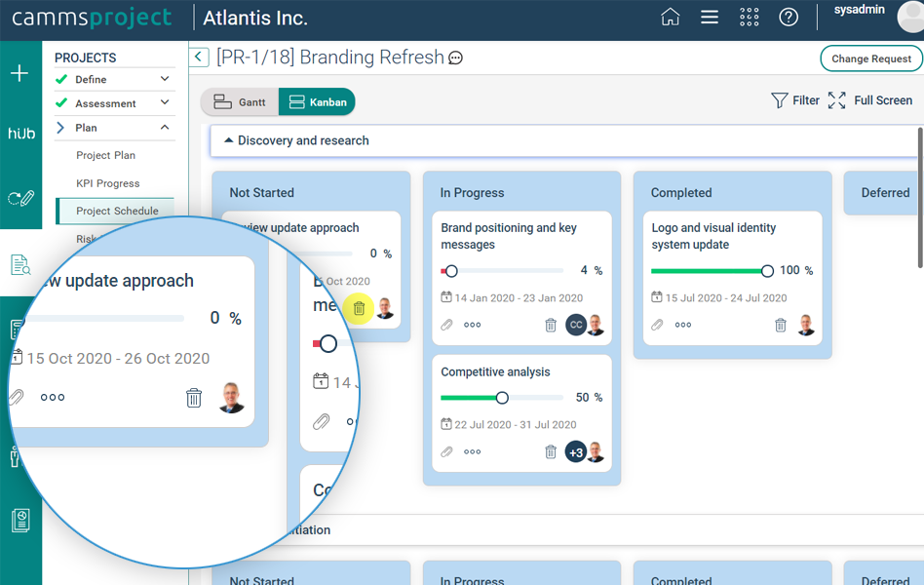Open the hamburger menu in header
This screenshot has height=585, width=924.
710,18
